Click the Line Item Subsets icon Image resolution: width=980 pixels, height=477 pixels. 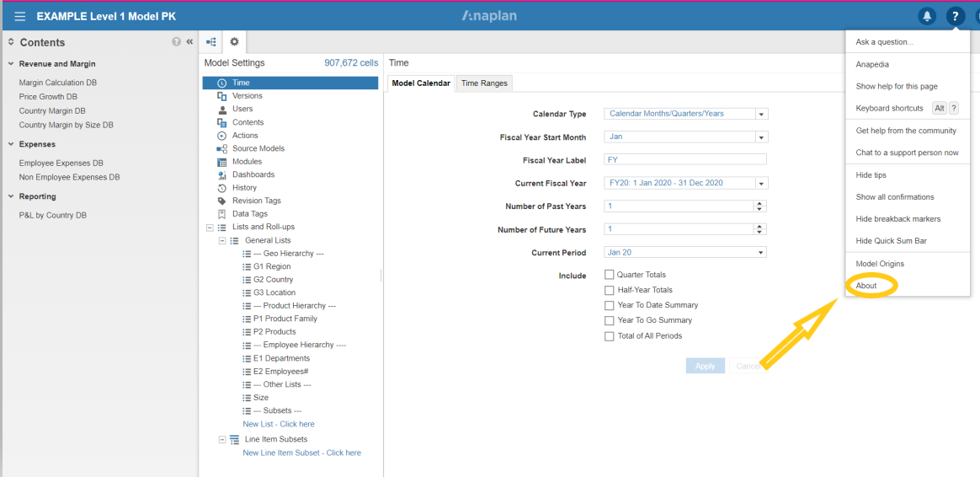click(x=234, y=439)
